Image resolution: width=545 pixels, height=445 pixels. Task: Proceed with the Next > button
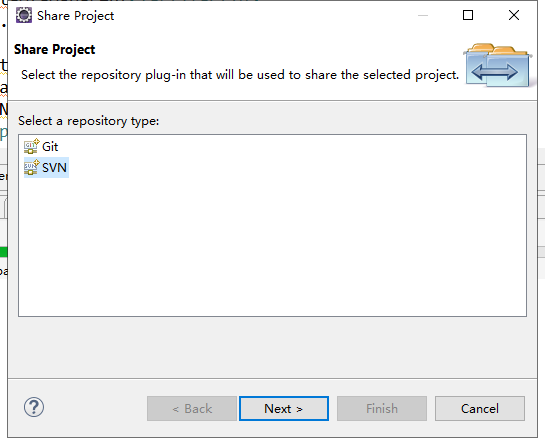point(284,408)
